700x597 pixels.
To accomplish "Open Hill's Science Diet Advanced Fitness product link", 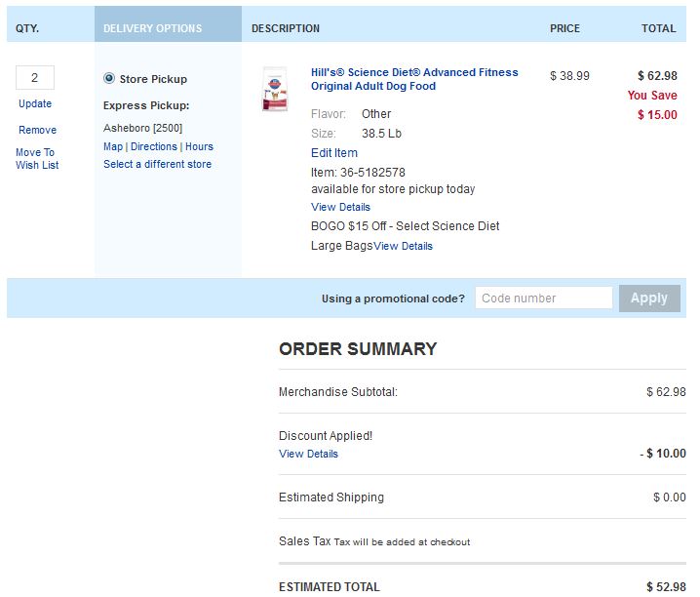I will point(414,79).
